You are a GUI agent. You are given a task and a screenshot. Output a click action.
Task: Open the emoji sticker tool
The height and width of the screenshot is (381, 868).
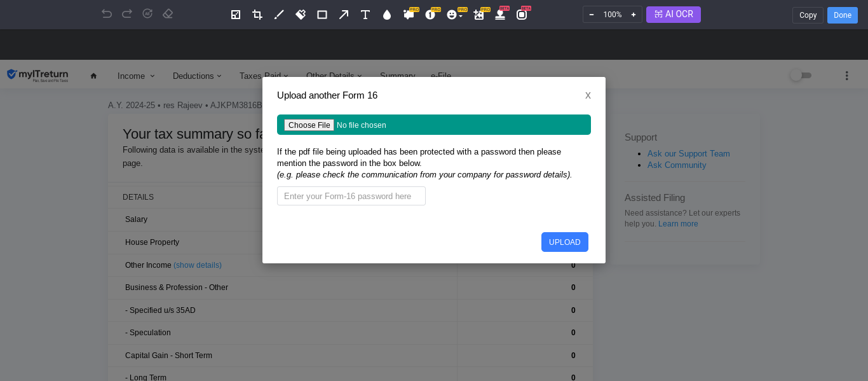click(x=452, y=15)
